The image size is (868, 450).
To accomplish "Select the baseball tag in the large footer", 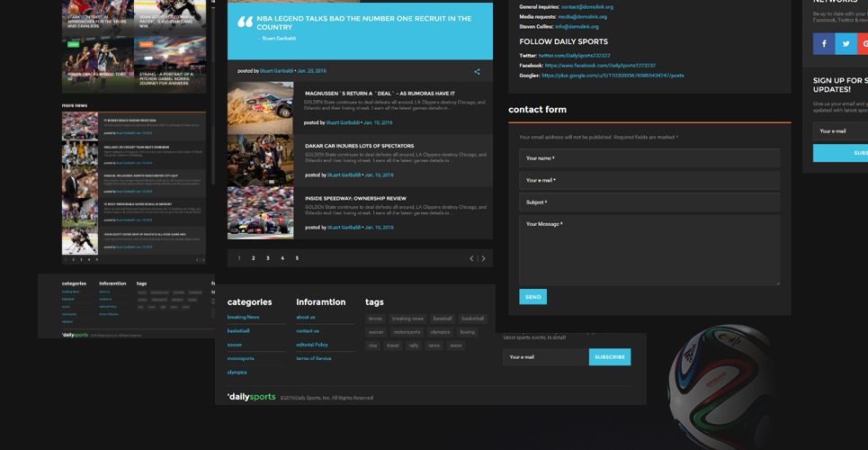I will [443, 319].
